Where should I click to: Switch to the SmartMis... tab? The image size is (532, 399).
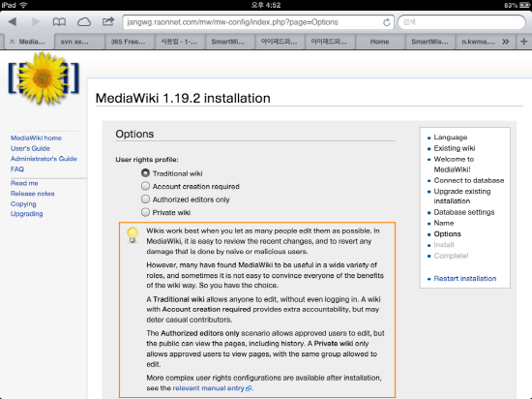[x=429, y=42]
